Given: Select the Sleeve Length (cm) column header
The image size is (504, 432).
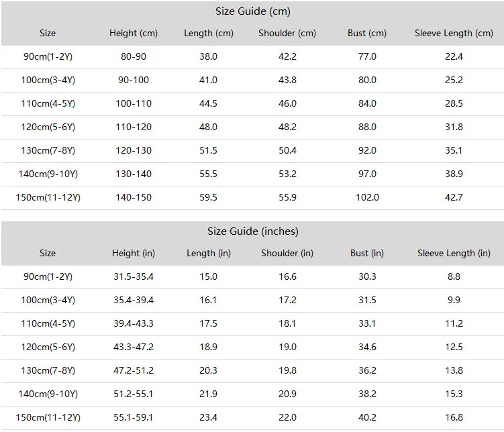Looking at the screenshot, I should pos(454,33).
